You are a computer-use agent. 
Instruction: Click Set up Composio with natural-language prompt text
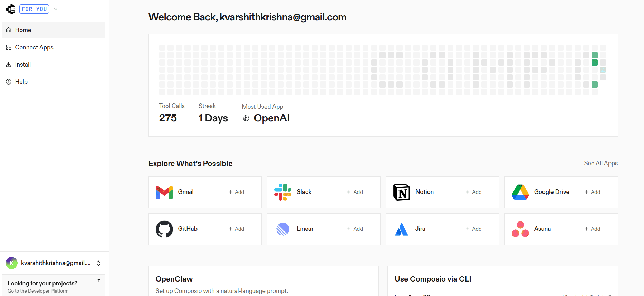(x=222, y=291)
